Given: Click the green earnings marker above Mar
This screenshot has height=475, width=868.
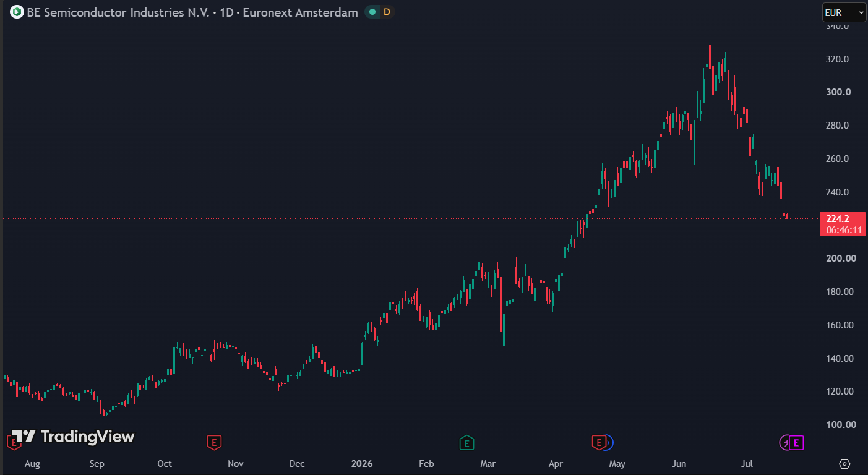Looking at the screenshot, I should pyautogui.click(x=466, y=442).
